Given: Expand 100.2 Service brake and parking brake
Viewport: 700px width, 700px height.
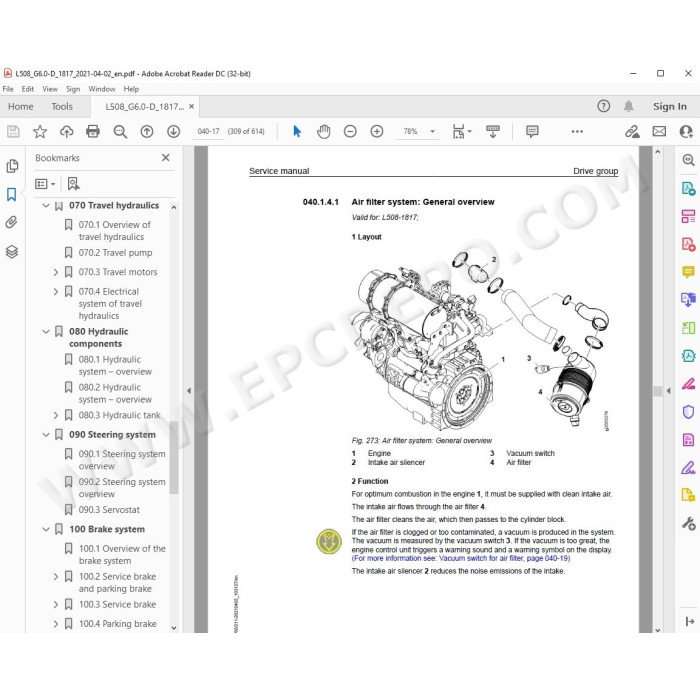Looking at the screenshot, I should click(55, 576).
